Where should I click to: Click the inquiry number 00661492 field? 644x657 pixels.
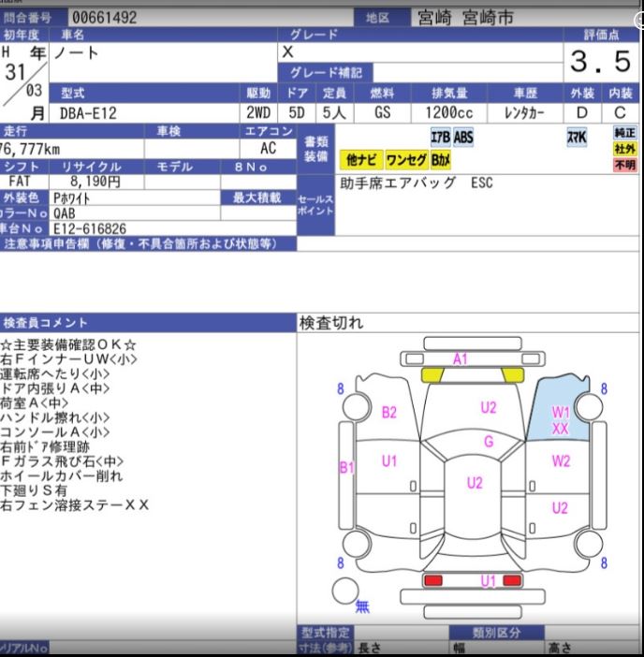click(x=105, y=17)
